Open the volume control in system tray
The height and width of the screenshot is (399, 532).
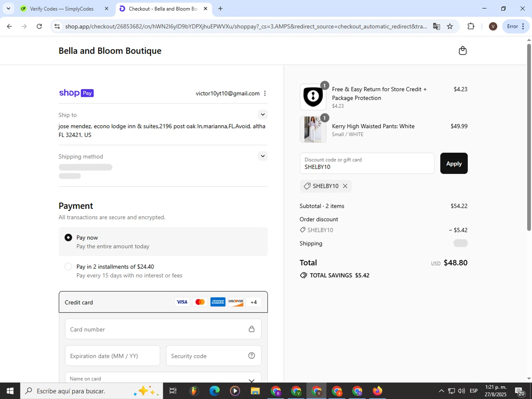point(461,391)
